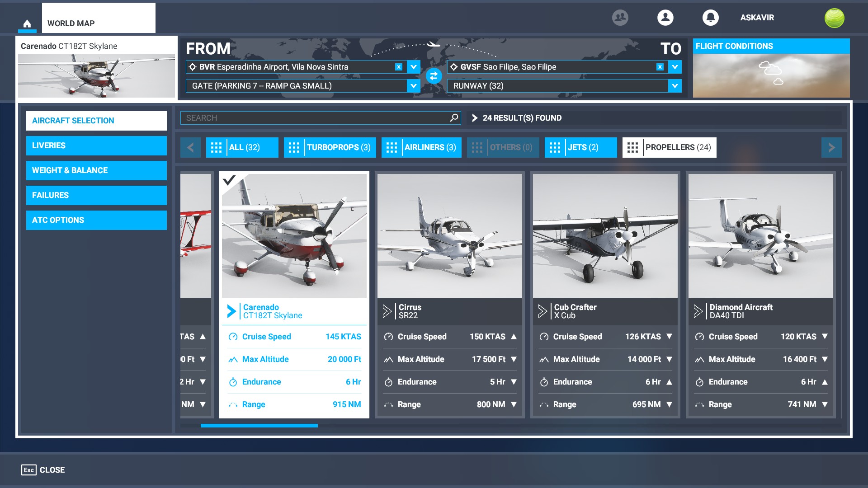
Task: Click the Esc key icon
Action: [x=29, y=470]
